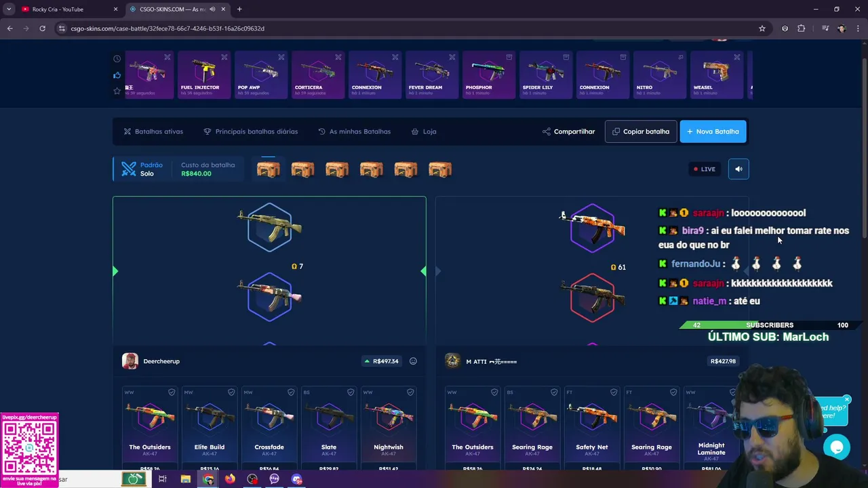Toggle battle sound with speaker button

[738, 169]
